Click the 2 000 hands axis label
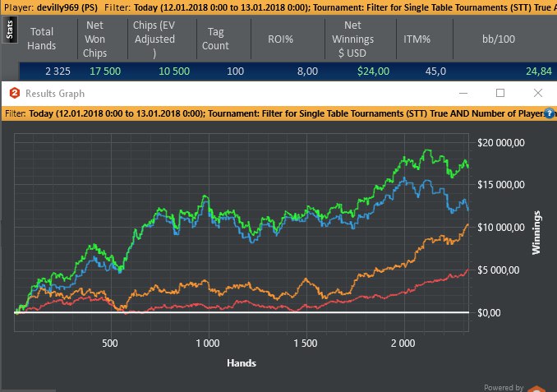This screenshot has height=392, width=557. [x=403, y=344]
